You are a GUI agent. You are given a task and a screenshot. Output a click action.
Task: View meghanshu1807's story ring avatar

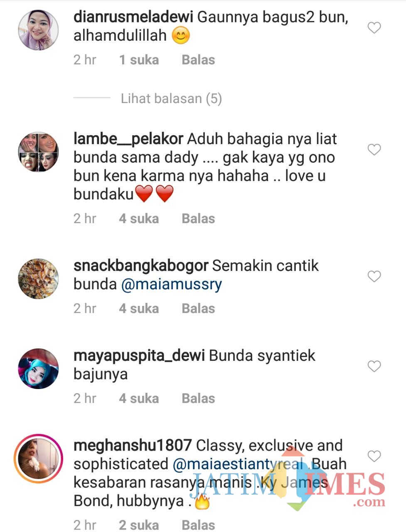coord(38,458)
